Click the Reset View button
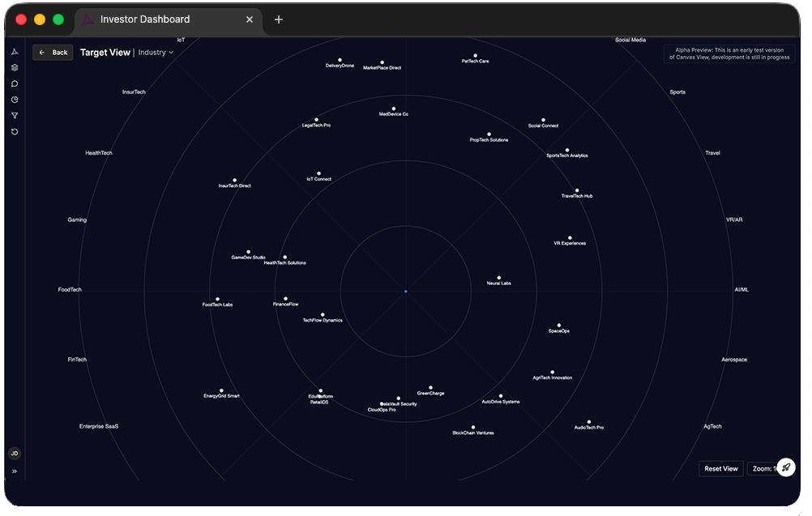The image size is (812, 516). [721, 468]
